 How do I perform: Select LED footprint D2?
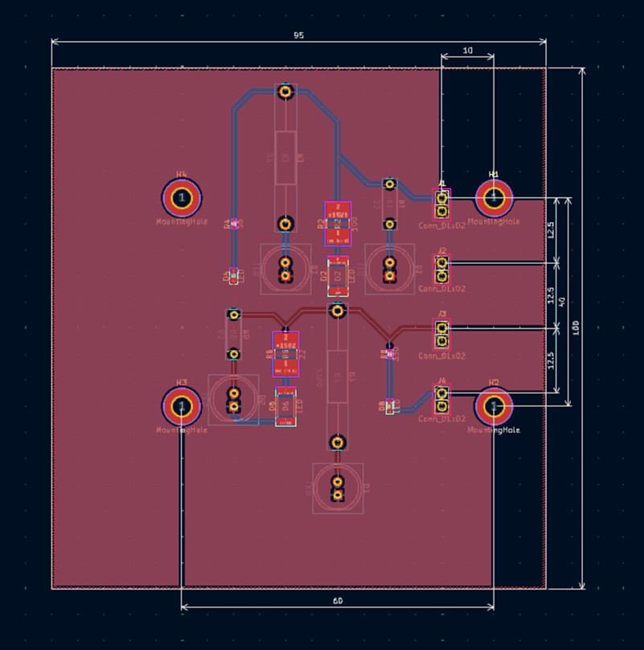click(338, 276)
